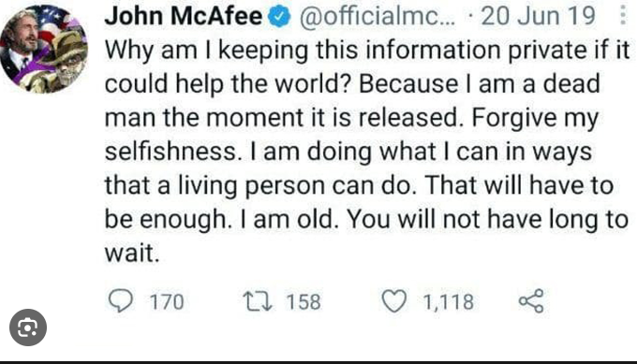This screenshot has height=364, width=637.
Task: Click the John McAfee display name
Action: [x=184, y=16]
